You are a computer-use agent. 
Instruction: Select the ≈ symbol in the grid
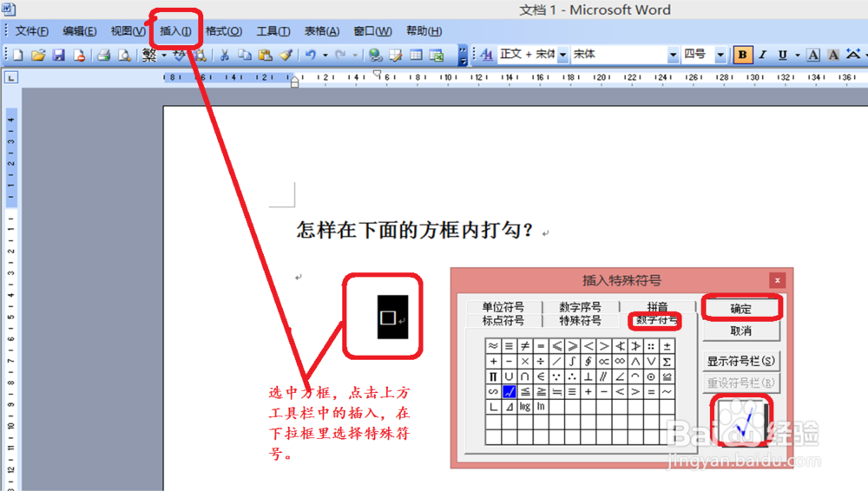coord(493,346)
